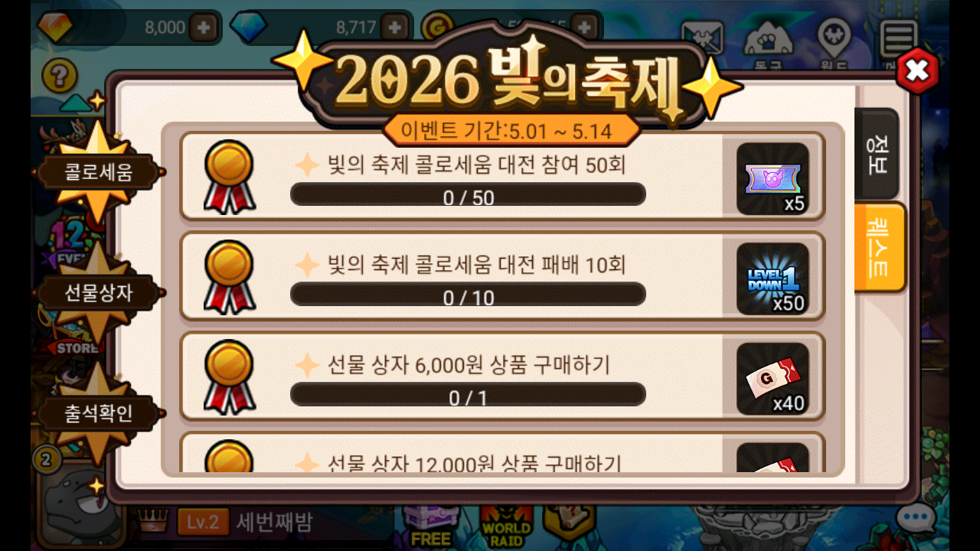980x551 pixels.
Task: Open the 콜로세움 star button
Action: pos(98,172)
